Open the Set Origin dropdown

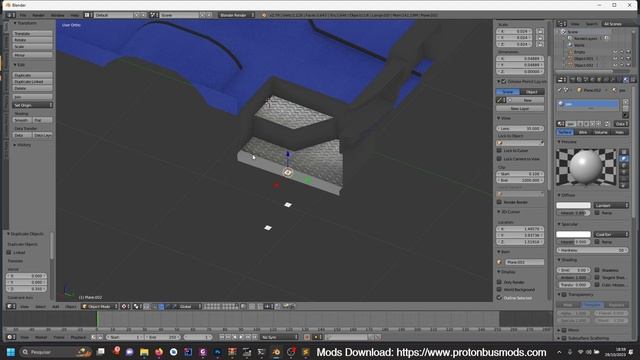(32, 105)
